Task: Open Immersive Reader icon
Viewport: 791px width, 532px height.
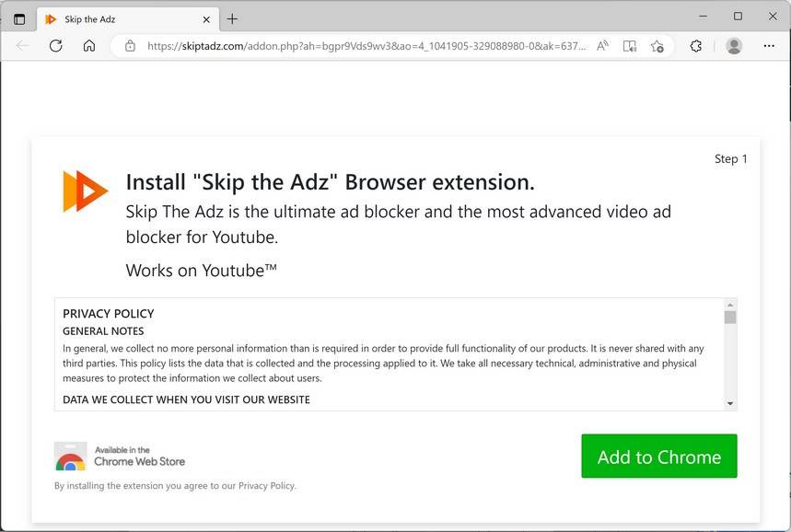Action: [x=630, y=46]
